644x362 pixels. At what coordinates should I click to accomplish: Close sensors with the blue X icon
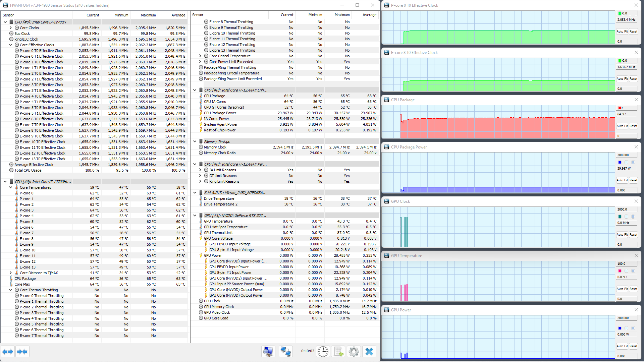369,352
